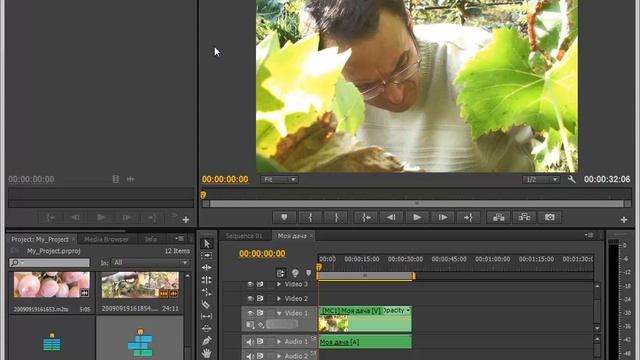Image resolution: width=640 pixels, height=360 pixels.
Task: Switch to Sequence 01 timeline tab
Action: (x=244, y=236)
